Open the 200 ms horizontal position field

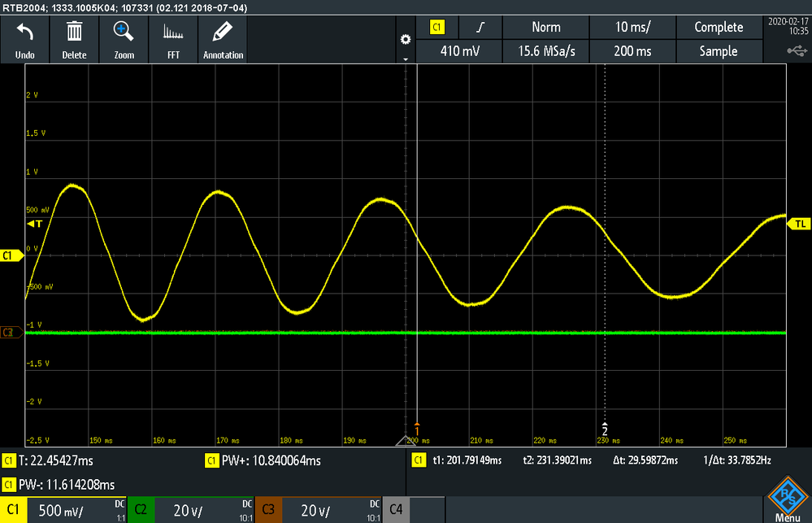632,51
